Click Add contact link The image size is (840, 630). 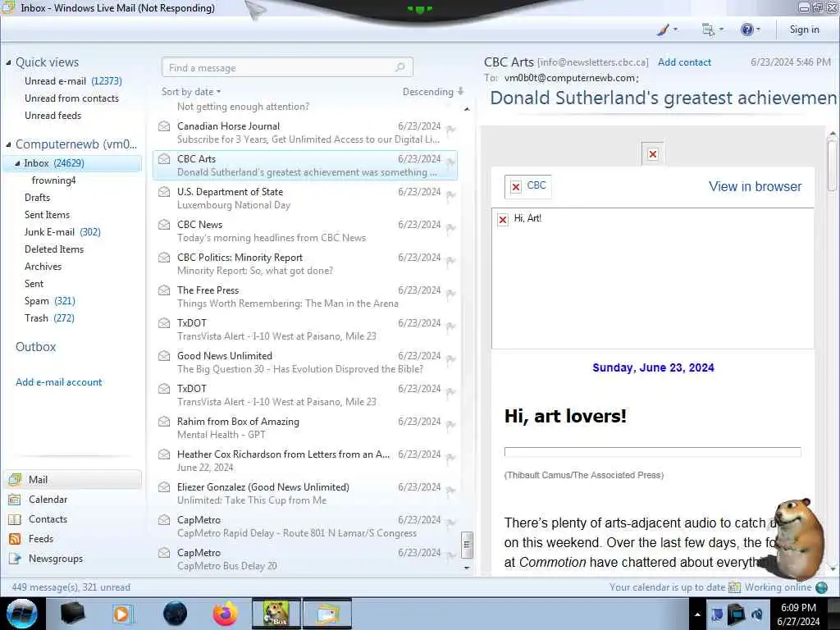684,62
